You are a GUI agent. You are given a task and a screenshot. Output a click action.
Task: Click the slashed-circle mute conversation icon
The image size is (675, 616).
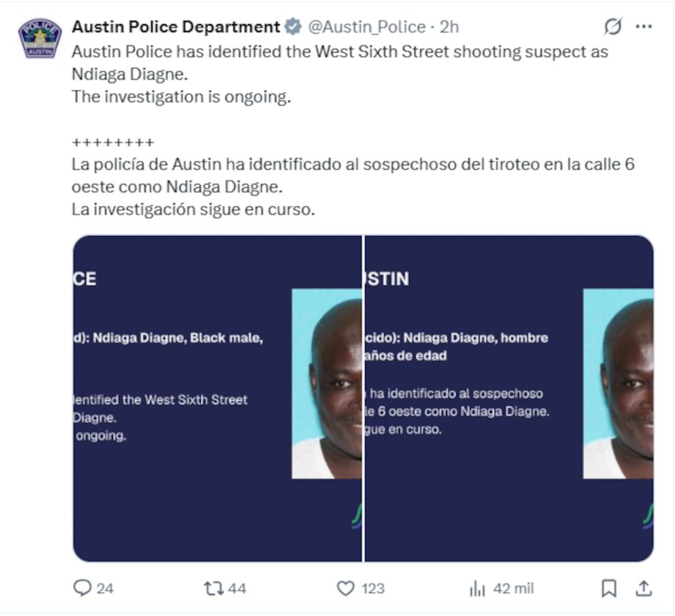[x=613, y=26]
